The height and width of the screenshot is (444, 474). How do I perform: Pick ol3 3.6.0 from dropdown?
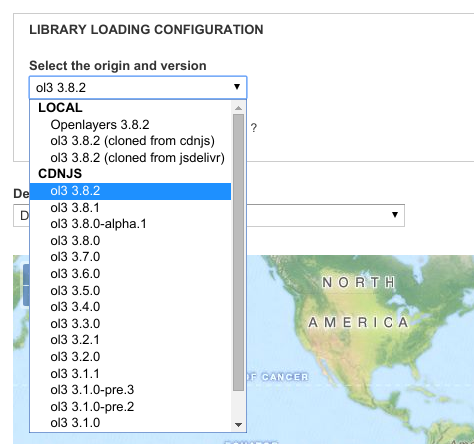tap(130, 274)
